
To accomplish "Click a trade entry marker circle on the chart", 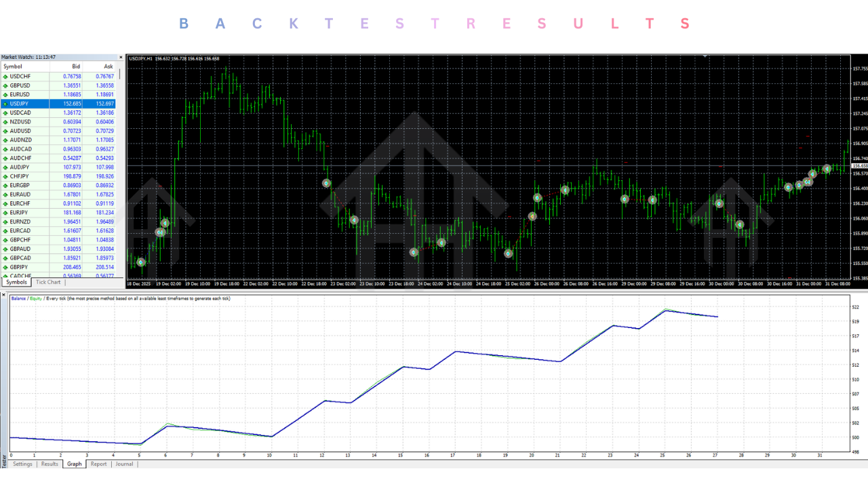I will (x=326, y=183).
